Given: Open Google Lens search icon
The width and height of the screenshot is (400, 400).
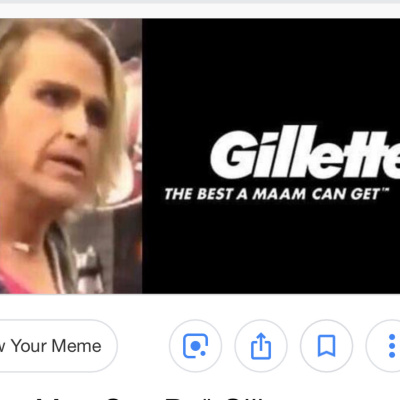Looking at the screenshot, I should tap(195, 346).
